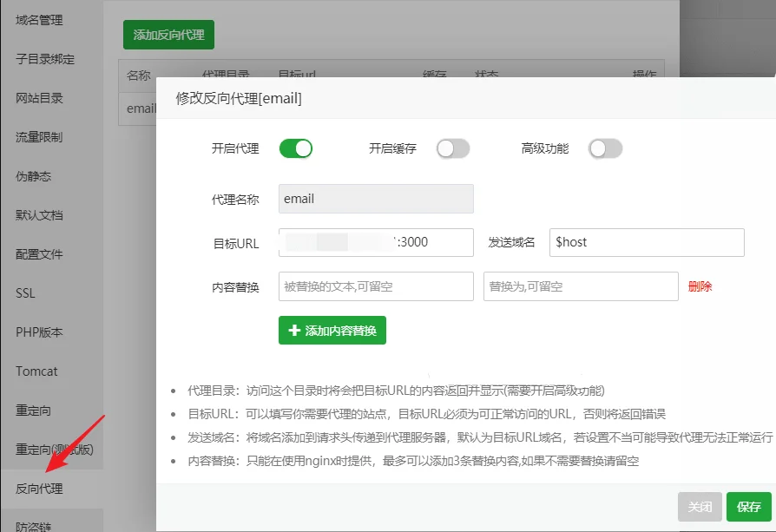Click the red 删除 link
Image resolution: width=776 pixels, height=532 pixels.
click(700, 286)
